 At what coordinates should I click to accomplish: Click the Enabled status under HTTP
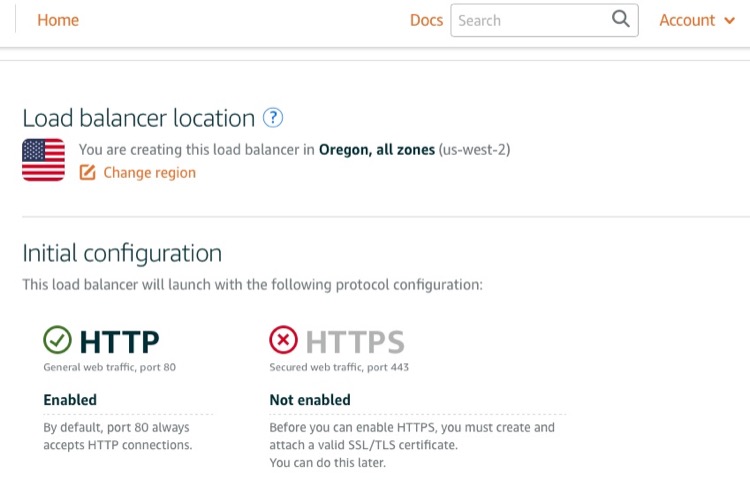tap(70, 399)
